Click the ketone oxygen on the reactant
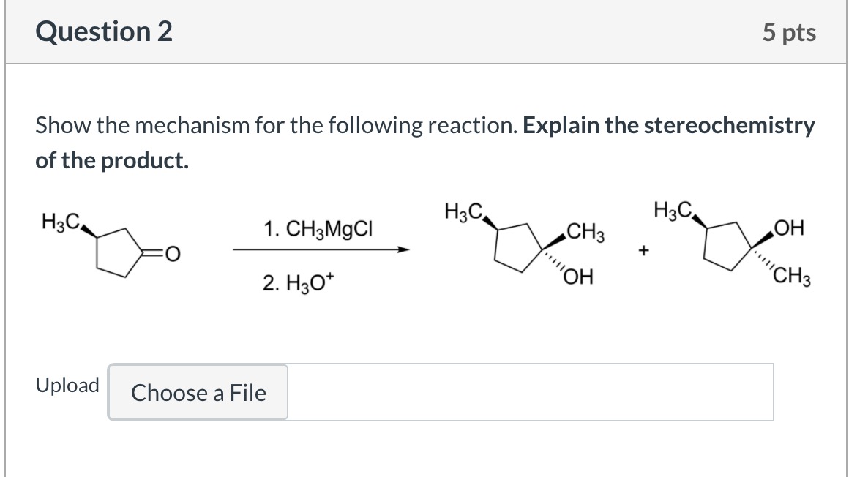The height and width of the screenshot is (477, 868). tap(171, 254)
